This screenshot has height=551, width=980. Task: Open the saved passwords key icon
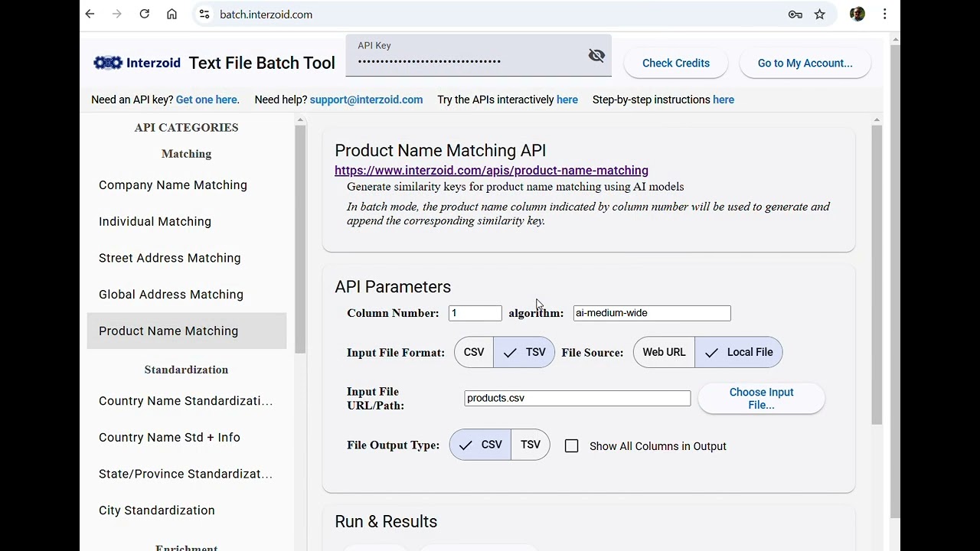(x=795, y=15)
